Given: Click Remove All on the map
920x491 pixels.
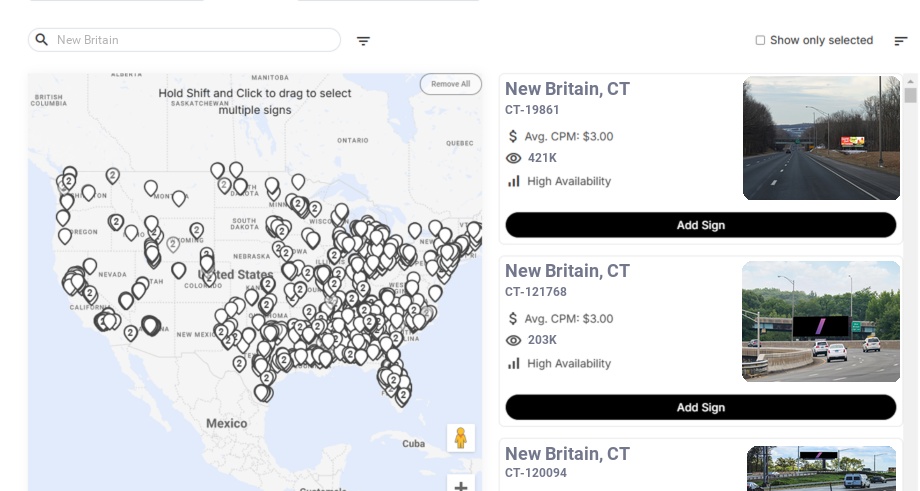Looking at the screenshot, I should click(450, 84).
